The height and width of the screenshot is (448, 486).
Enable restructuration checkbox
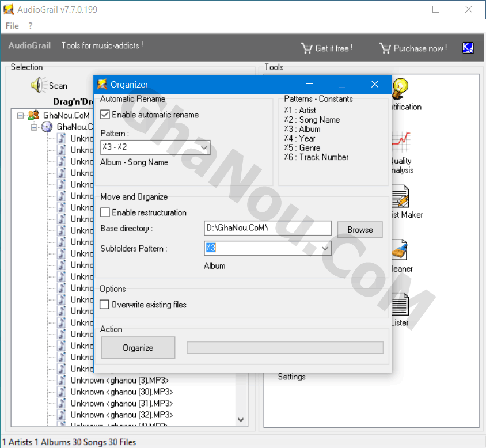click(x=105, y=212)
